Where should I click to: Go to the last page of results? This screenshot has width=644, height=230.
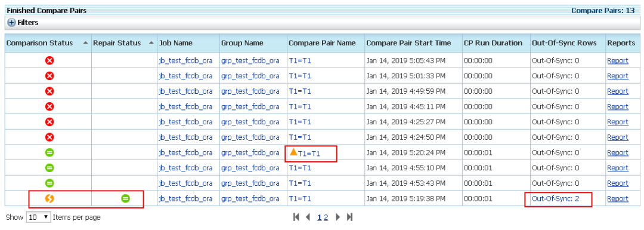[349, 217]
